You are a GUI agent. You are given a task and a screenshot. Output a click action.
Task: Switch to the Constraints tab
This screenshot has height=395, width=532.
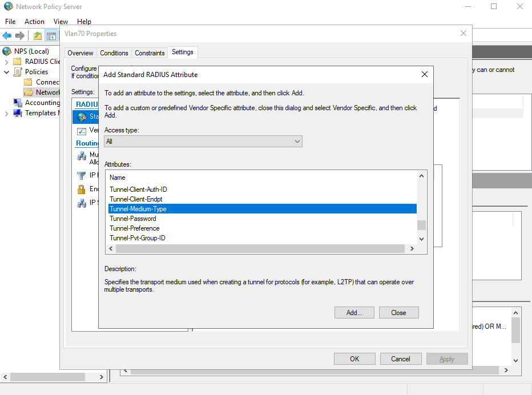tap(150, 53)
